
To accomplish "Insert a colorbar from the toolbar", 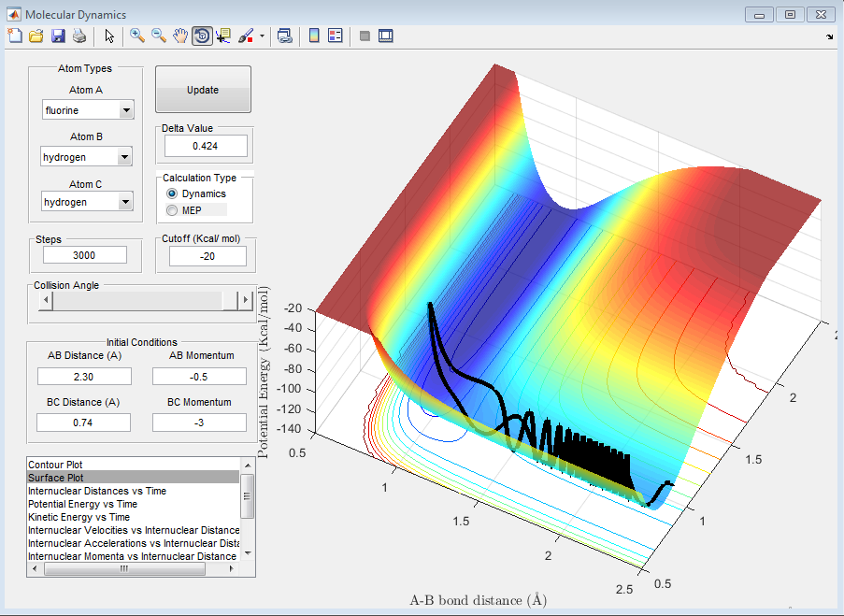I will pyautogui.click(x=314, y=36).
